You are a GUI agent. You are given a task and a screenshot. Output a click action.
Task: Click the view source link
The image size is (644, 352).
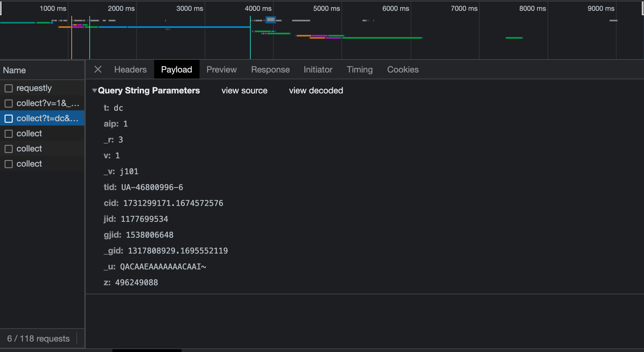pos(244,91)
